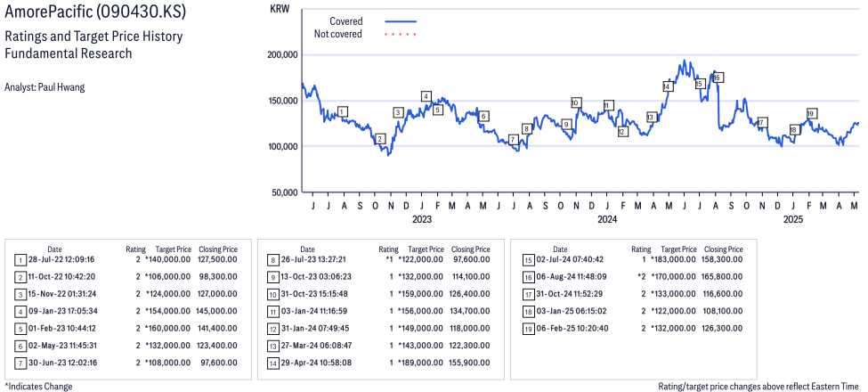Click the 150,000 y-axis label
Screen dimensions: 868x392
tap(283, 101)
